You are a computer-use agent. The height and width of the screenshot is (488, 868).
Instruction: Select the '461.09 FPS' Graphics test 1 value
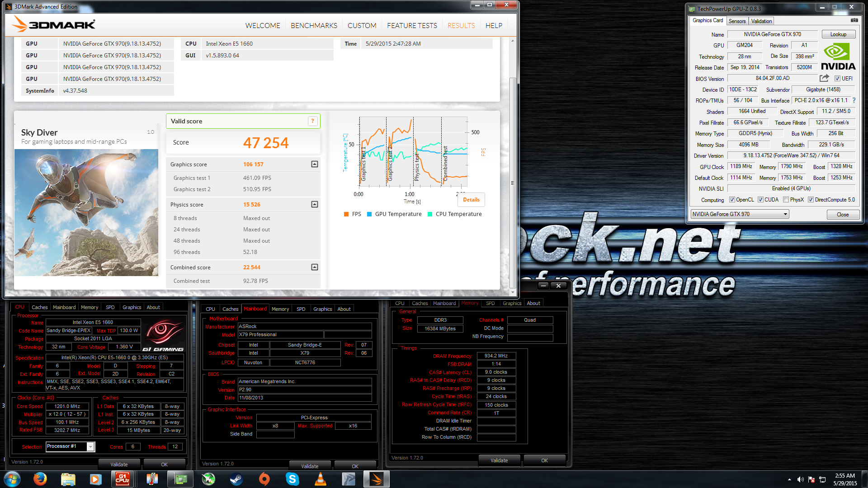click(257, 178)
